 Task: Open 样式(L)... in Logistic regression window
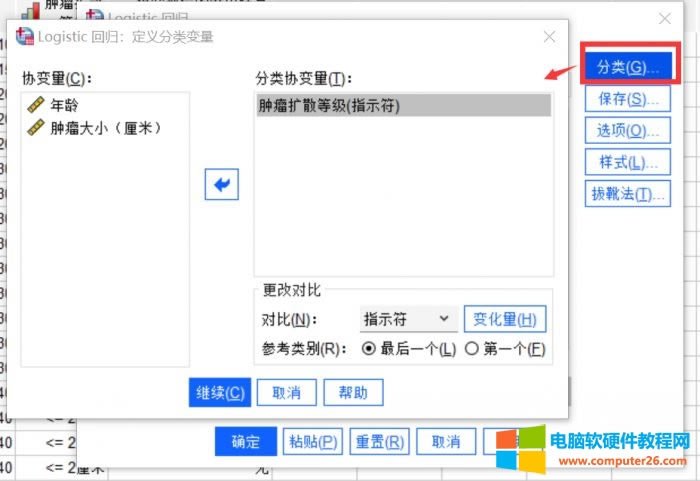tap(628, 162)
